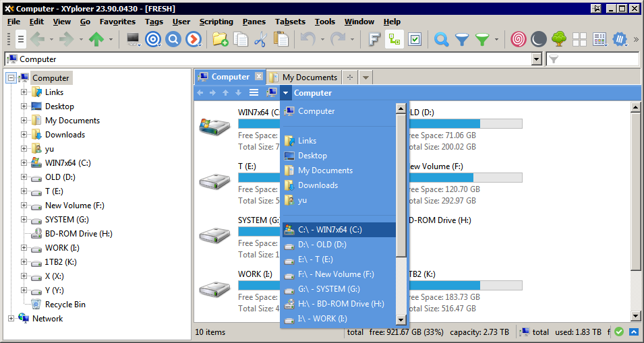The image size is (644, 343).
Task: Click the OLD (D:) space usage bar
Action: click(464, 123)
